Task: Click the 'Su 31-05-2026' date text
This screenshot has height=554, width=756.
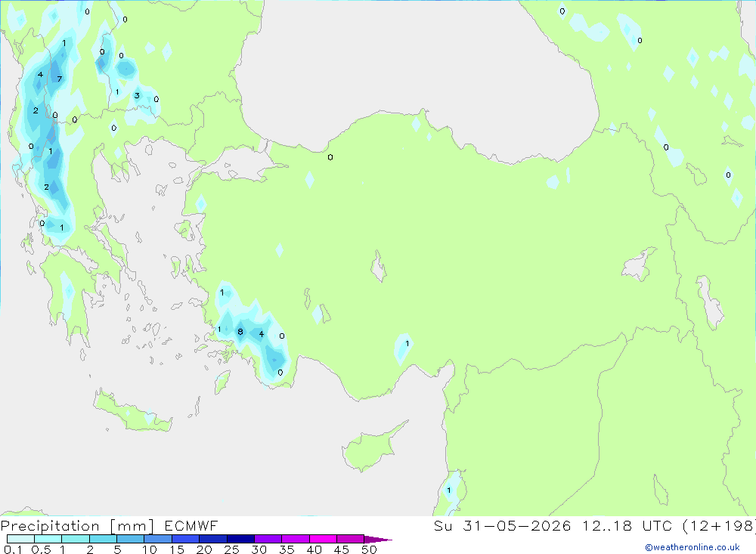Action: click(503, 526)
